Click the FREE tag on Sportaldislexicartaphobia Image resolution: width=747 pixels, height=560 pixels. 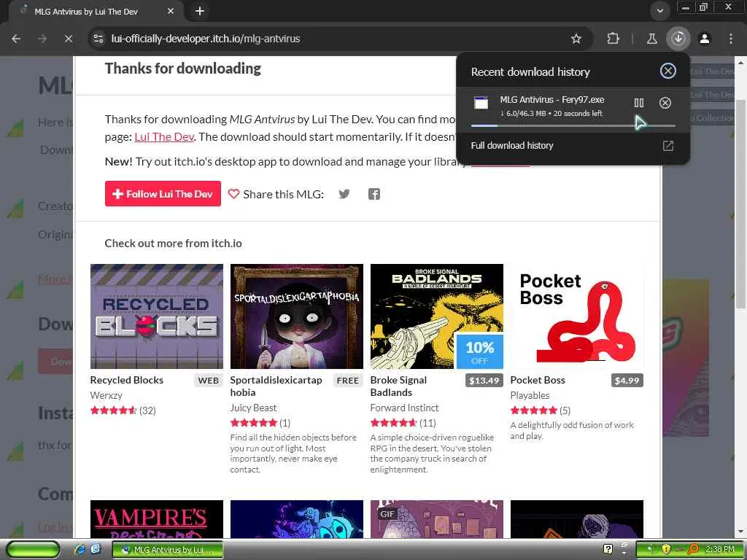(348, 381)
